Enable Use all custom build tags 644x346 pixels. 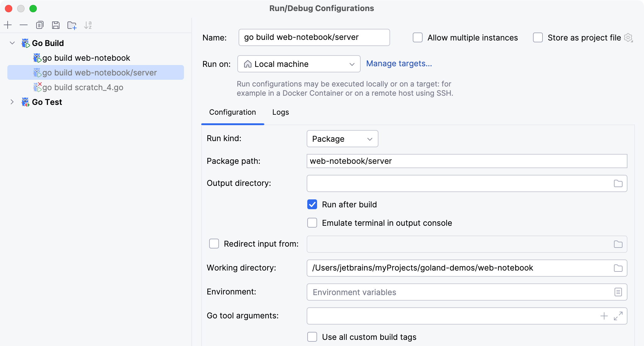(x=312, y=337)
